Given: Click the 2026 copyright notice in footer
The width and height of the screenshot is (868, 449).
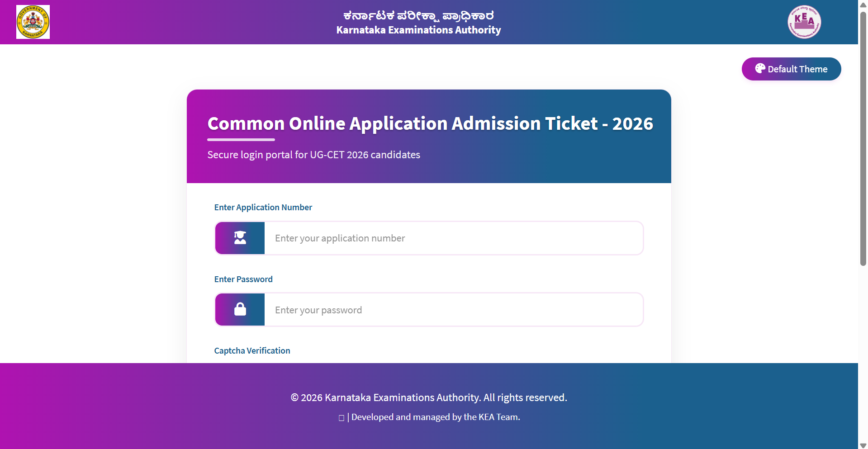Looking at the screenshot, I should click(428, 397).
